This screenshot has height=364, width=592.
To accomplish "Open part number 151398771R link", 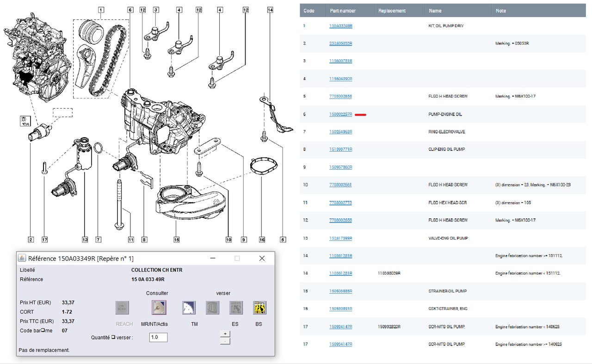I will (x=341, y=149).
